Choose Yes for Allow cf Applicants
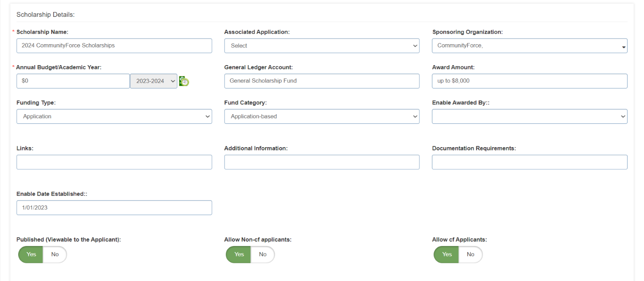 (x=446, y=254)
